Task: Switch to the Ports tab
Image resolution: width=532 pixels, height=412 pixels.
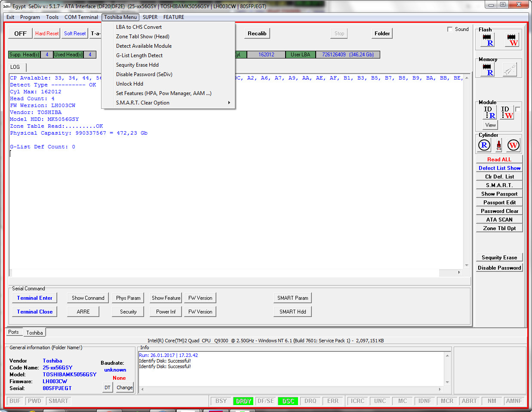Action: [13, 332]
